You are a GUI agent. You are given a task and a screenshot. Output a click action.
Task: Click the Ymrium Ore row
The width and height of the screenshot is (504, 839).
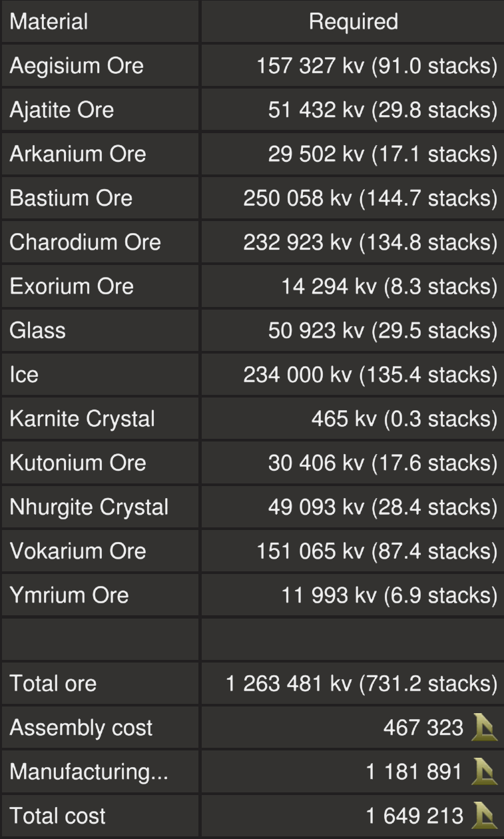pos(69,595)
